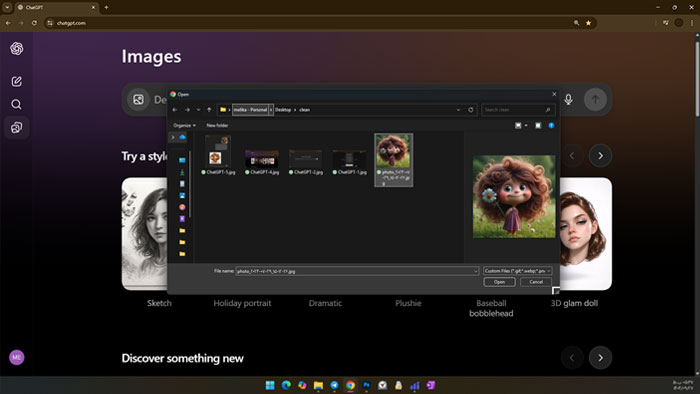Go up one folder level in dialog
This screenshot has width=700, height=394.
coord(209,110)
